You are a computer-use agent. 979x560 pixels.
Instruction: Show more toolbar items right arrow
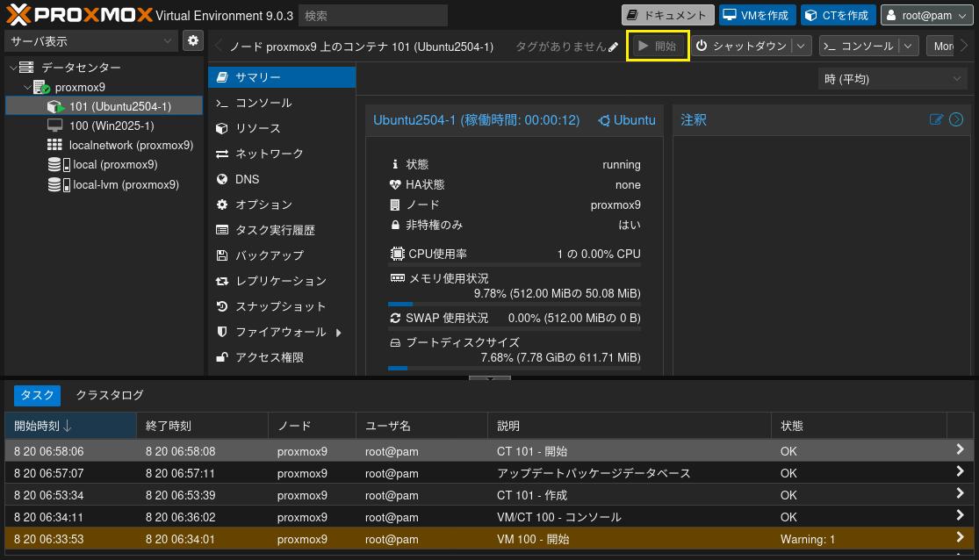(x=965, y=46)
